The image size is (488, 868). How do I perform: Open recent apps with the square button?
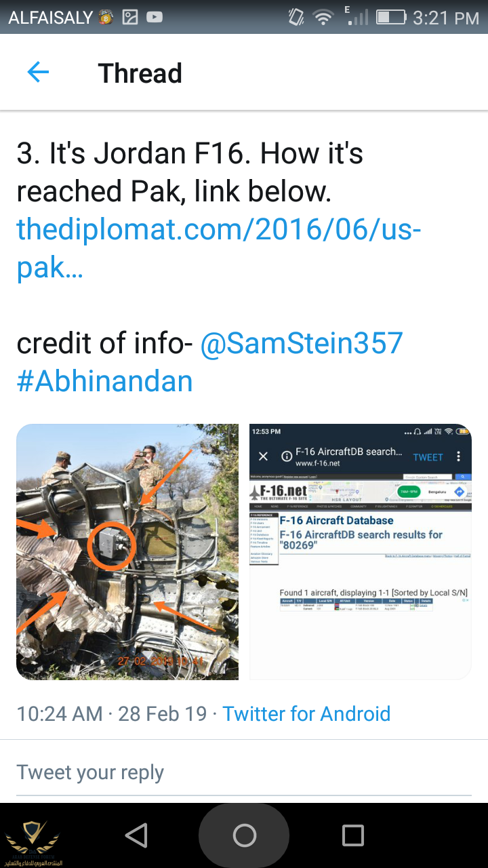point(352,835)
